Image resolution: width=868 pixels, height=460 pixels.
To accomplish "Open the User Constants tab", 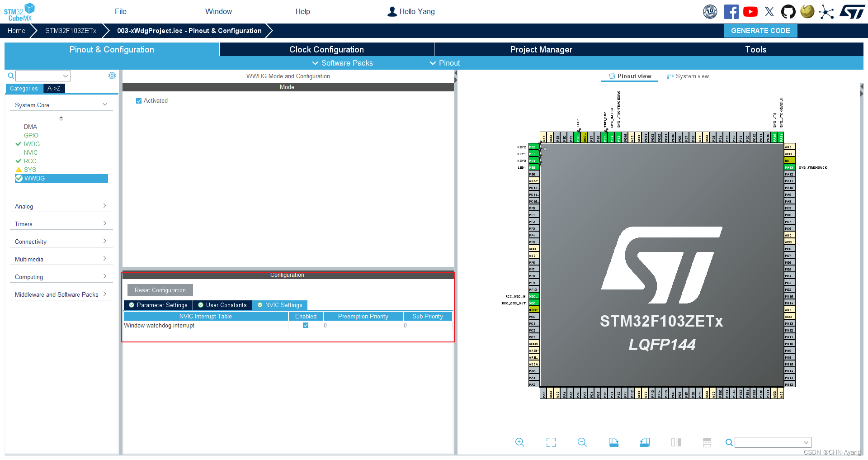I will pos(222,305).
